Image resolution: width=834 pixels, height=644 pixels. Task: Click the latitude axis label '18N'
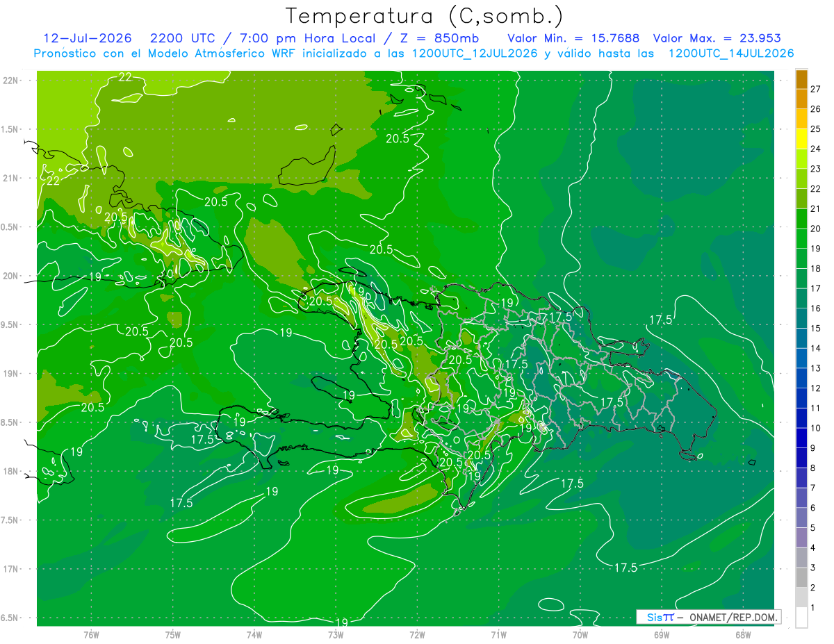click(x=11, y=471)
